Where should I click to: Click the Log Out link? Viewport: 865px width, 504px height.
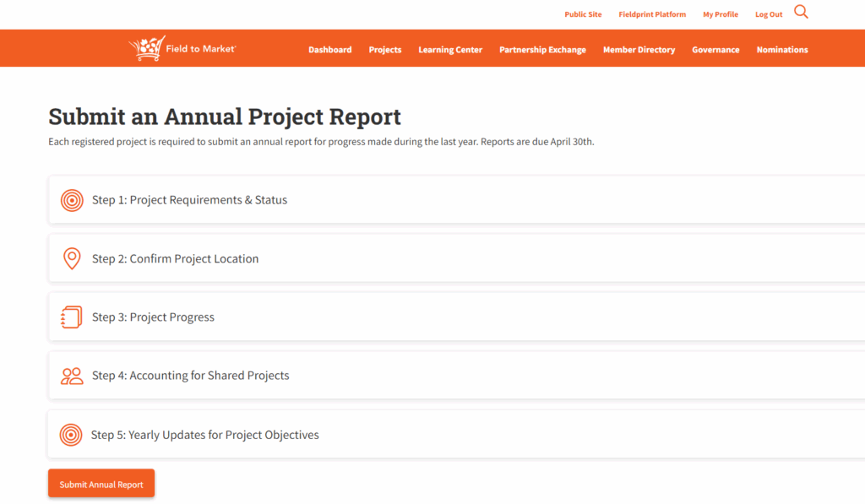[769, 14]
